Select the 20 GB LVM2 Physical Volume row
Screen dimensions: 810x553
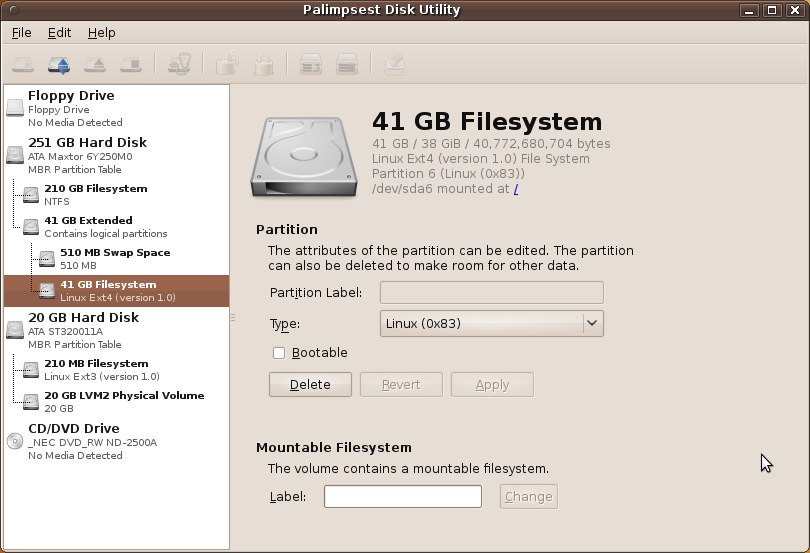(117, 402)
